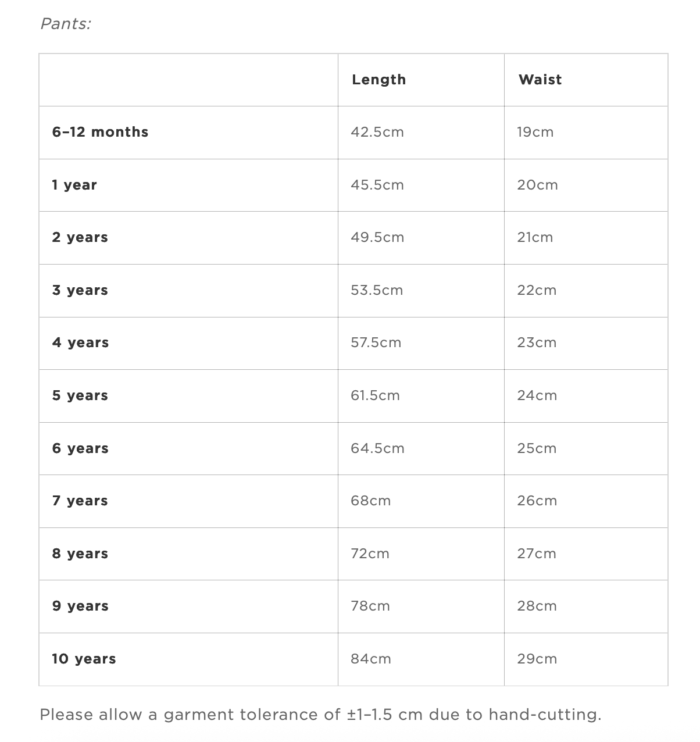700x742 pixels.
Task: Click the 26cm waist value
Action: [x=537, y=501]
